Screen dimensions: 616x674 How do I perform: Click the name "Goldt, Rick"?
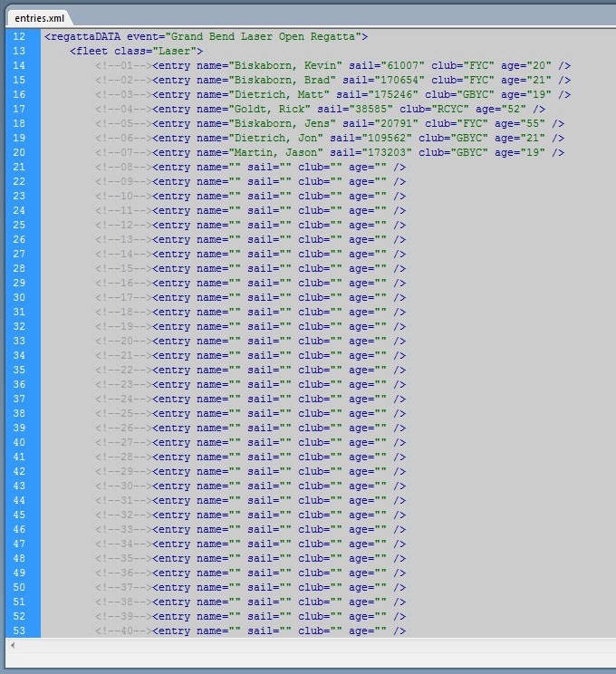click(x=270, y=110)
